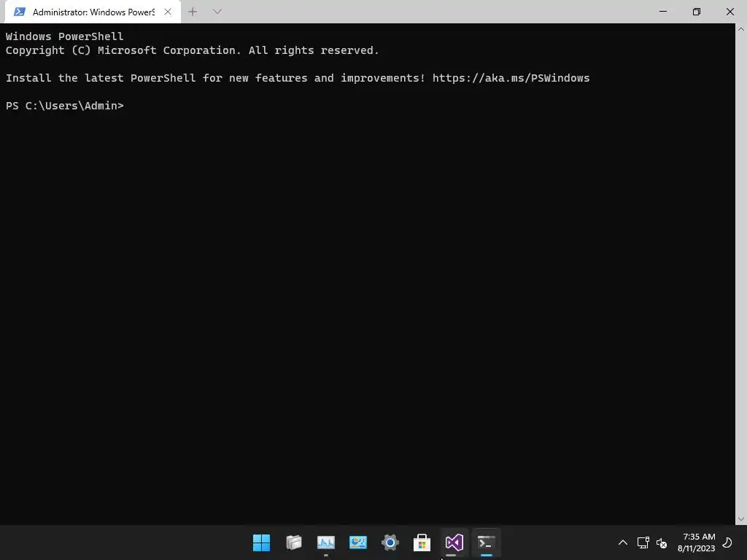Viewport: 747px width, 560px height.
Task: Open the performance monitor taskbar app
Action: point(326,542)
